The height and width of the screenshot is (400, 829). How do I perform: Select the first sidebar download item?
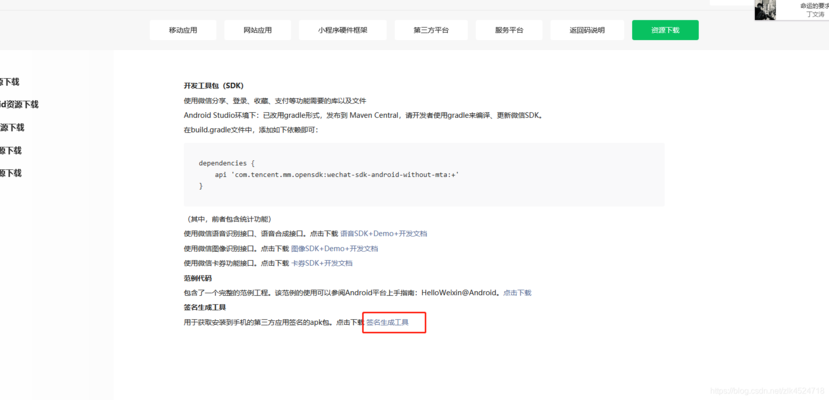pos(10,82)
